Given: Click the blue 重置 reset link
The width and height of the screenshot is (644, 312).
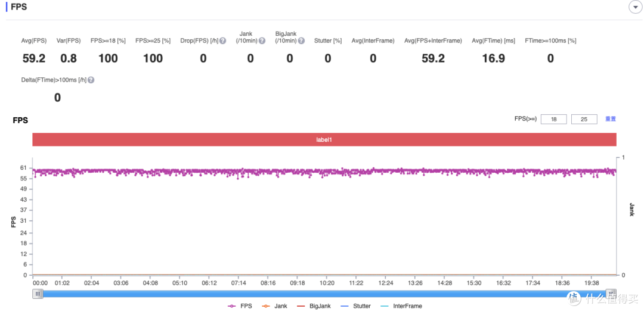Looking at the screenshot, I should 610,119.
